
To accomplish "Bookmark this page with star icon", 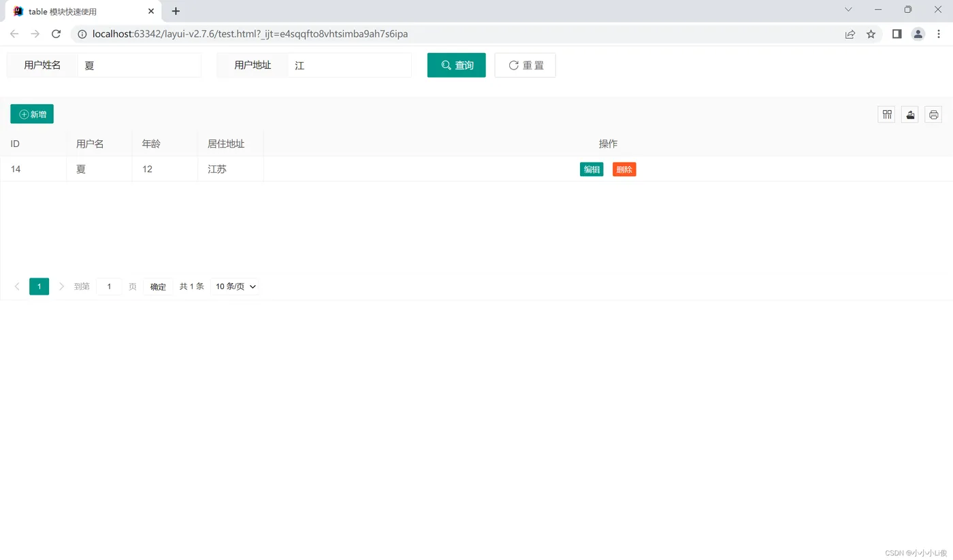I will pos(871,34).
